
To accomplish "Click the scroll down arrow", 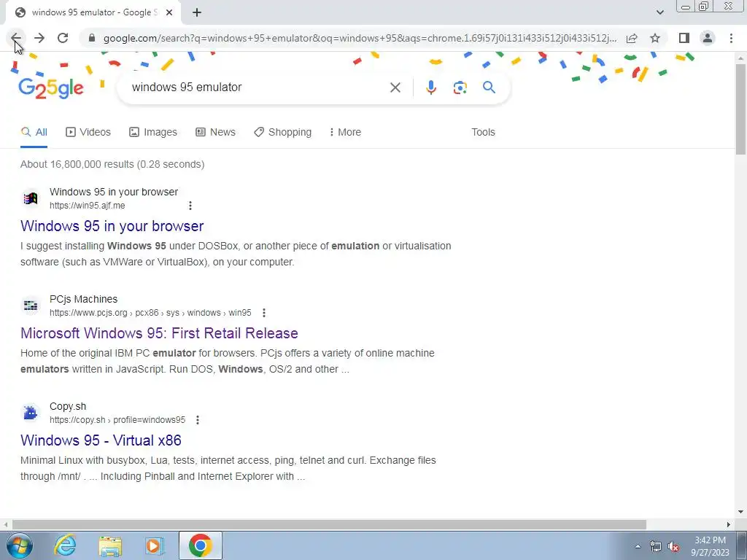I will tap(740, 512).
